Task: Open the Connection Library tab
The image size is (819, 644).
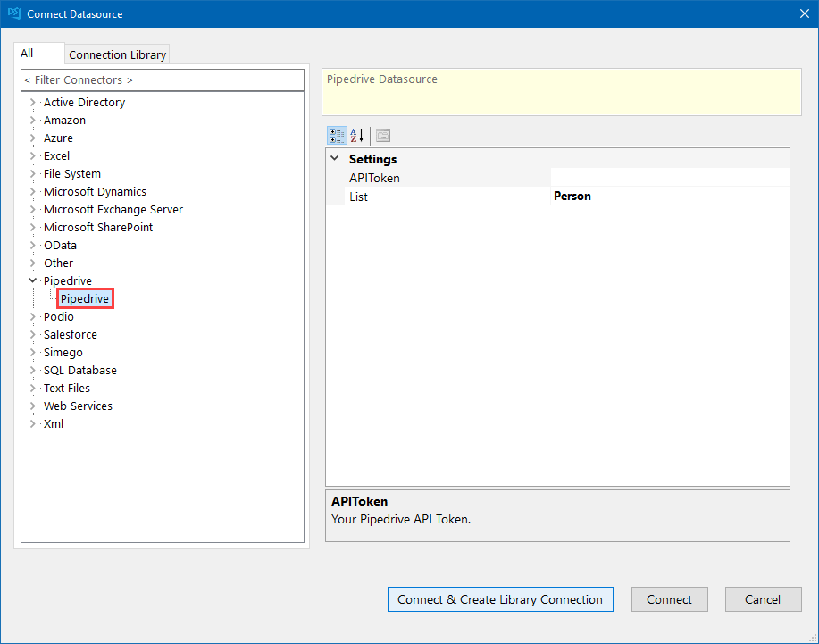Action: pyautogui.click(x=118, y=54)
